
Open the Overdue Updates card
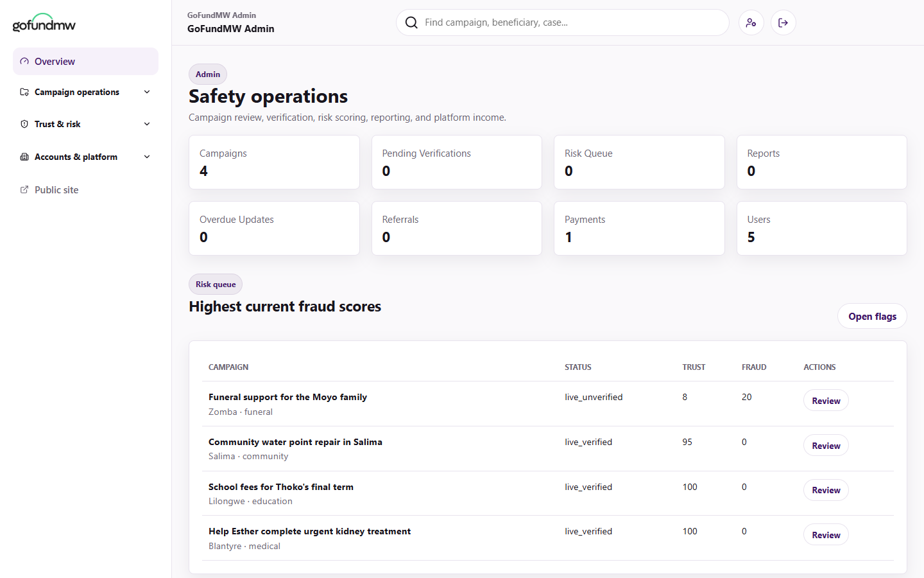274,228
